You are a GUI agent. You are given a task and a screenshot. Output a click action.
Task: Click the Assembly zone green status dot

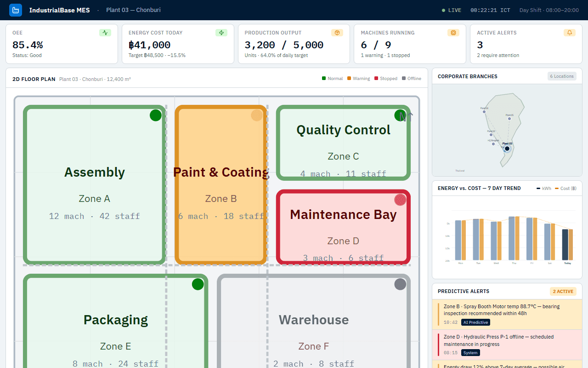(x=156, y=115)
